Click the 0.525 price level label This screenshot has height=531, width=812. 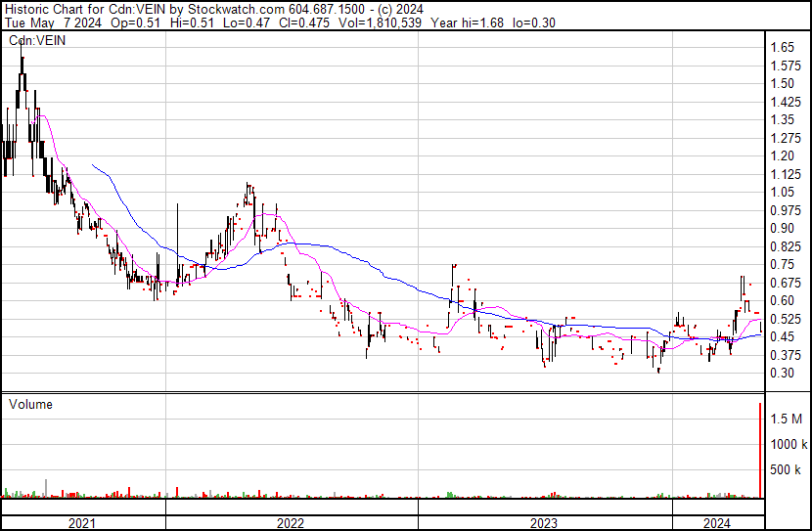[784, 320]
